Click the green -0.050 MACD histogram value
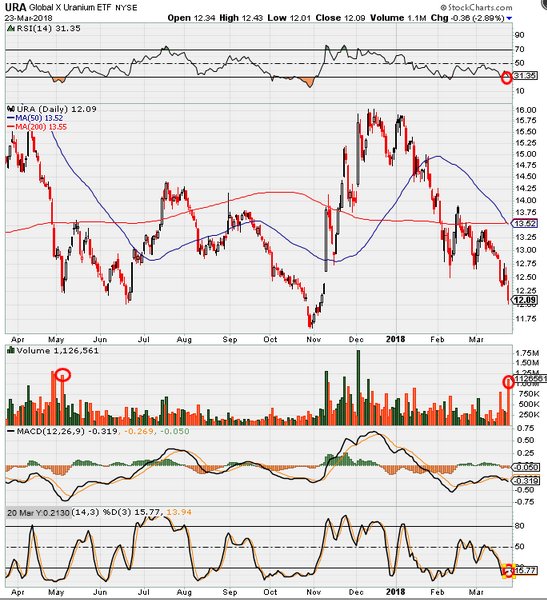The image size is (547, 600). point(175,431)
